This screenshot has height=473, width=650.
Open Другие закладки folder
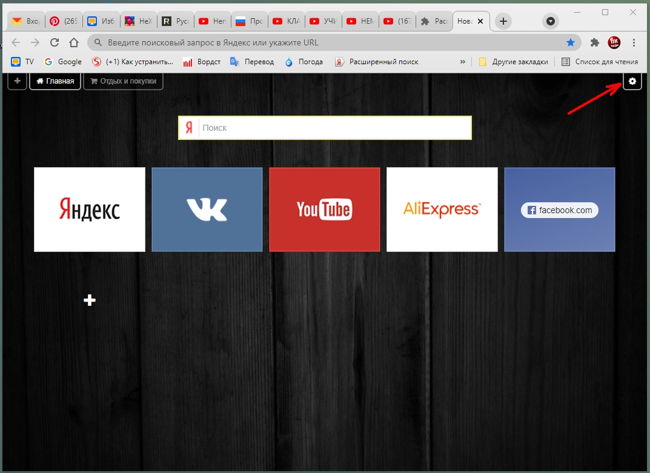pos(513,62)
